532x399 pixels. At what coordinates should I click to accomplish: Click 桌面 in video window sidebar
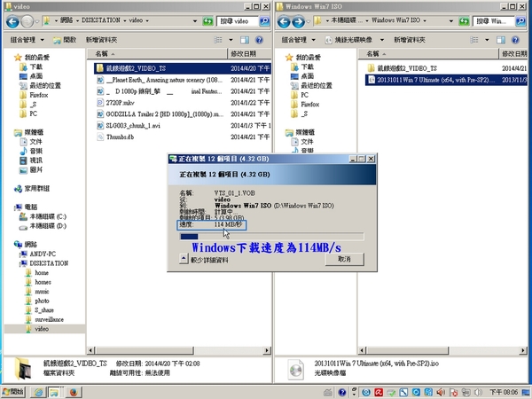(x=31, y=76)
